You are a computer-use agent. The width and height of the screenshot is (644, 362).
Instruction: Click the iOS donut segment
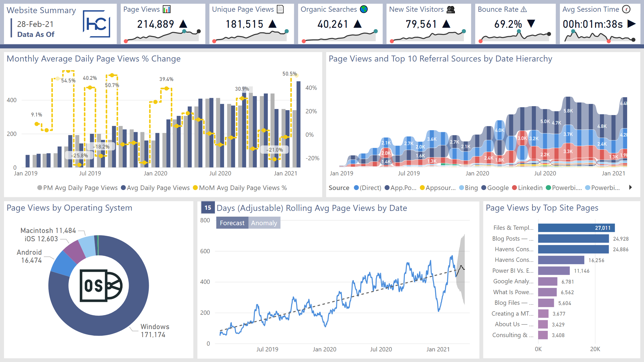coord(75,251)
